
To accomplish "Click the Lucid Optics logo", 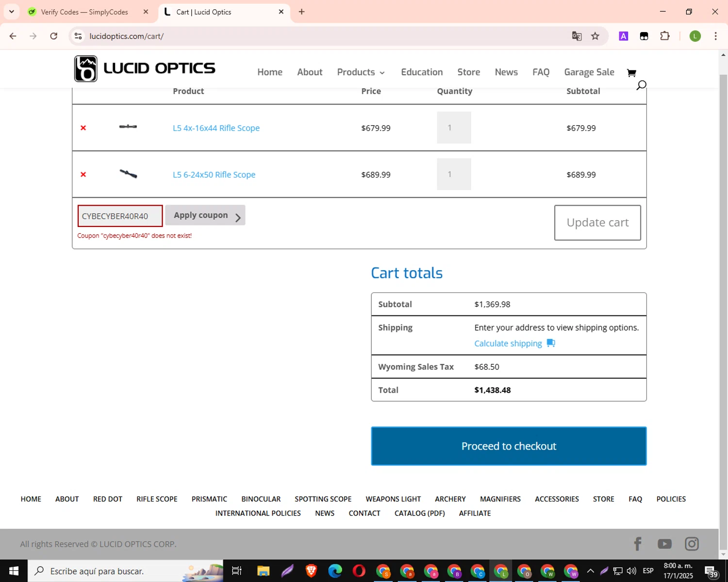I will (145, 68).
